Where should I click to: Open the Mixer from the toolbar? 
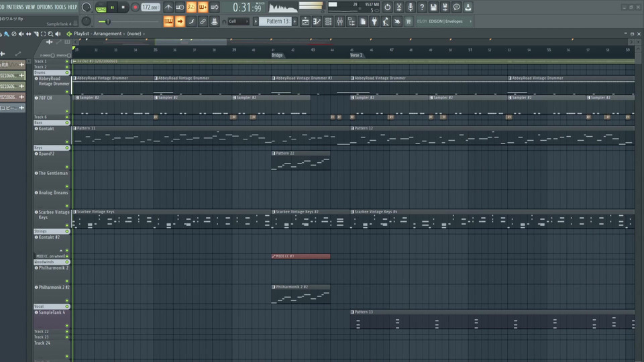pyautogui.click(x=339, y=21)
